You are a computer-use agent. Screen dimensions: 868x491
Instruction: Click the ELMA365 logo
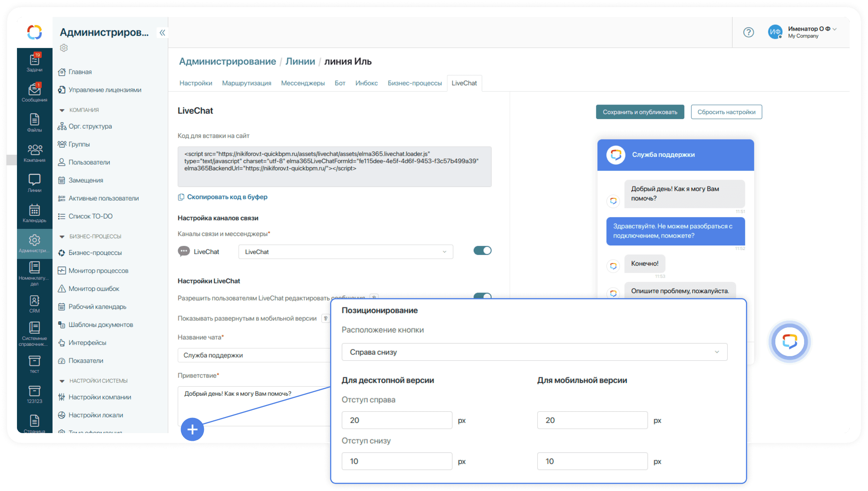[35, 32]
